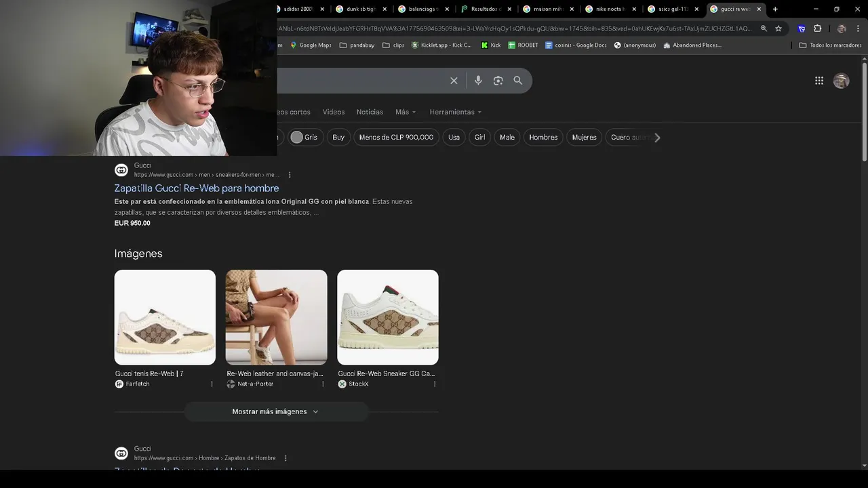Open the ROOBET bookmark
868x488 pixels.
tap(523, 45)
